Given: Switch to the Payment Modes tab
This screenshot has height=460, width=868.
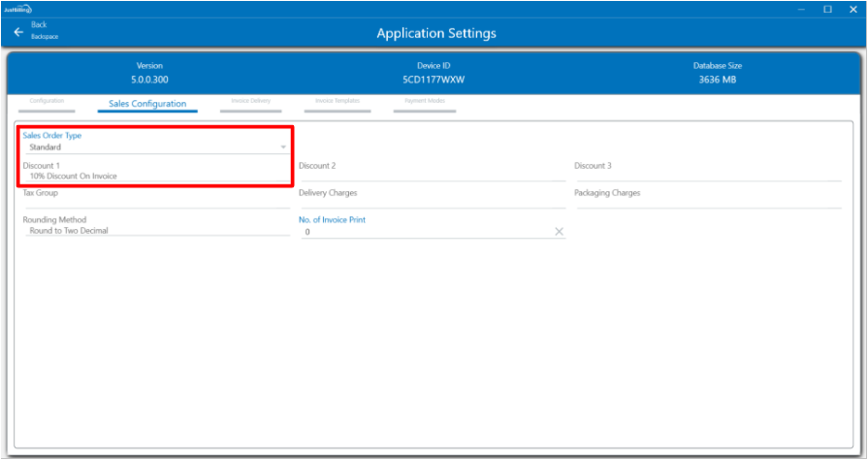Looking at the screenshot, I should (425, 103).
